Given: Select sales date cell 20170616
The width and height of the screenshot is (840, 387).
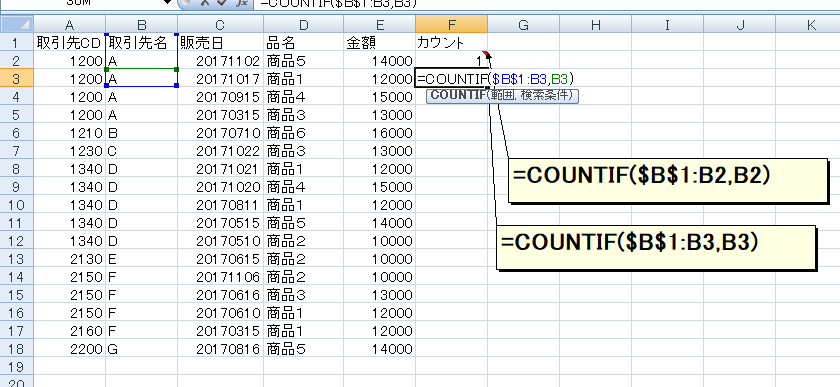Looking at the screenshot, I should [220, 295].
